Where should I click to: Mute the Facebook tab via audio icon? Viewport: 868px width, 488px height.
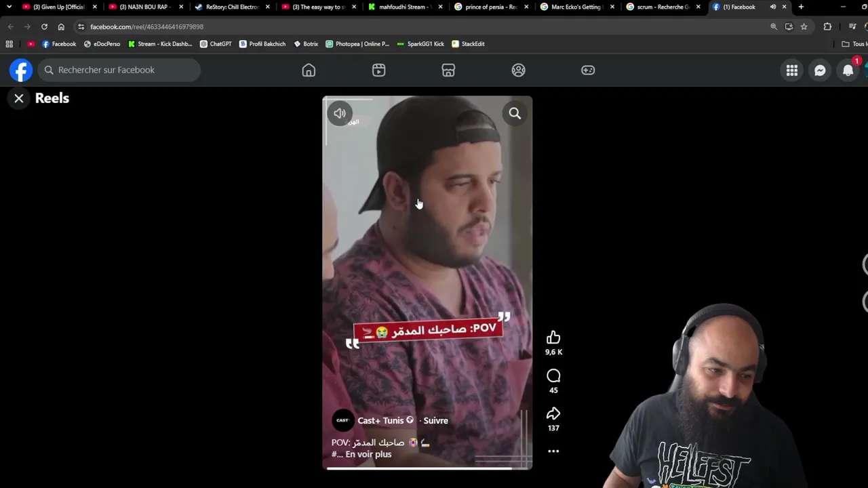click(772, 7)
